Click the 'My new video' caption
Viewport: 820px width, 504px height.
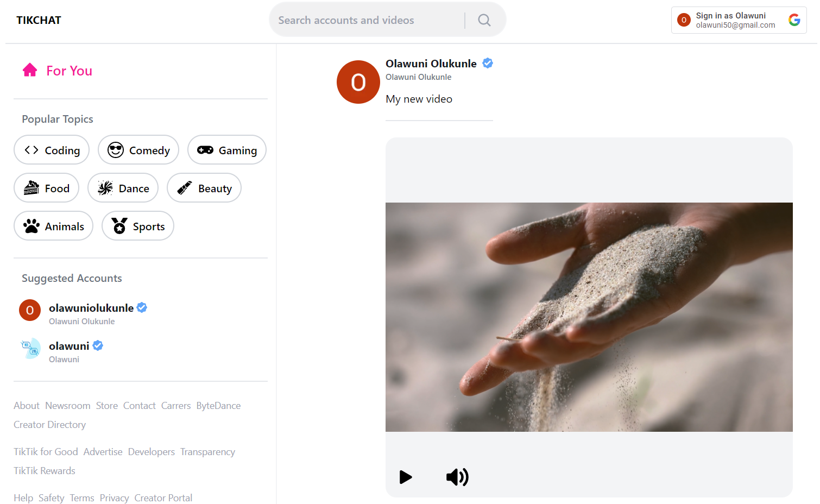(x=419, y=99)
